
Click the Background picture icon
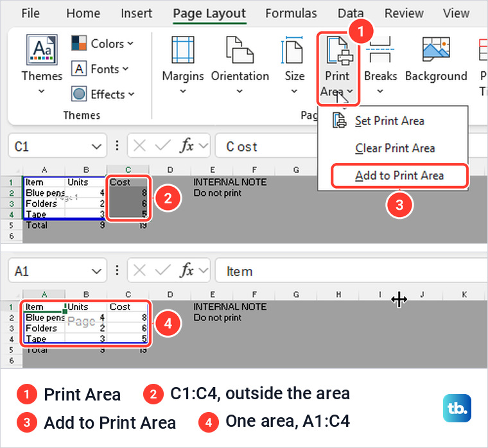(436, 49)
